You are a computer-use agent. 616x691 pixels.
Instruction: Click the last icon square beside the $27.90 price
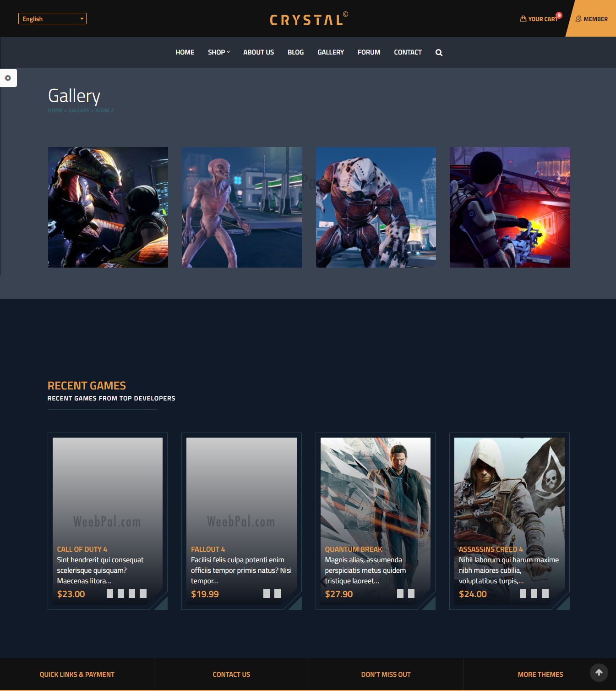(x=411, y=593)
